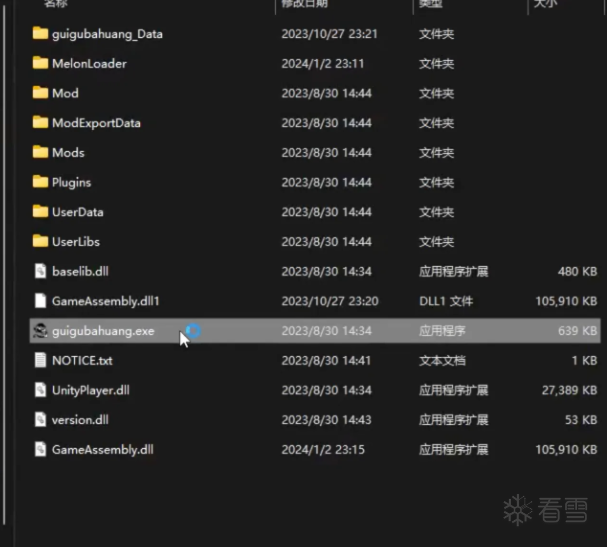Click the Plugins folder icon
Screen dimensions: 607x547
tap(40, 182)
